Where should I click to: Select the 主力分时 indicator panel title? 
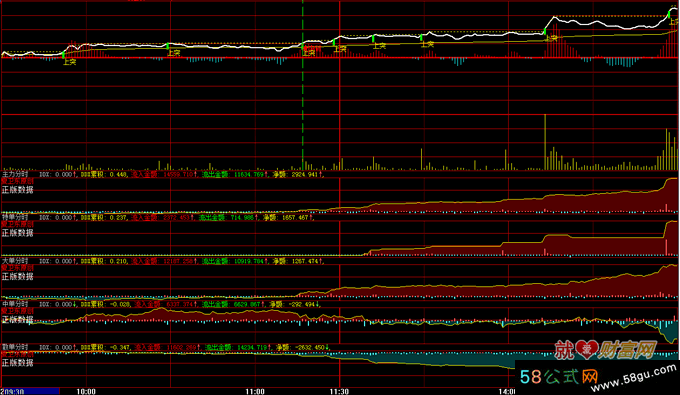15,174
